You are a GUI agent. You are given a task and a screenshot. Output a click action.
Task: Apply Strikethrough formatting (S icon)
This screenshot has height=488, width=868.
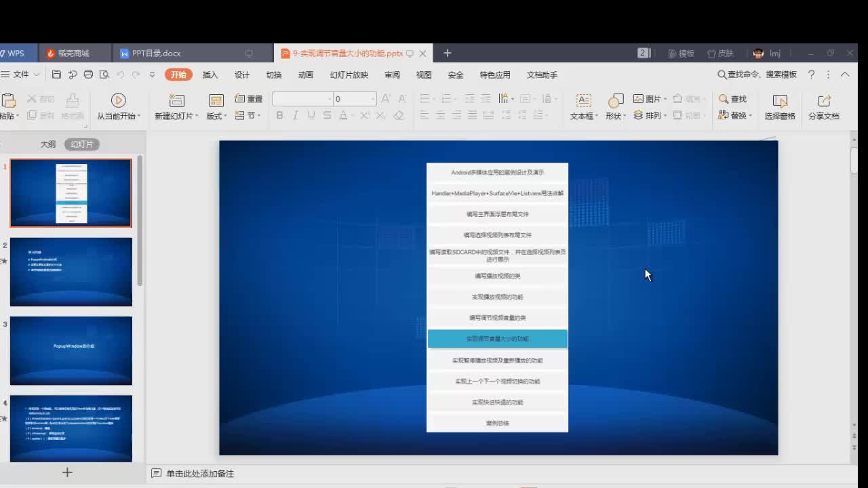(327, 116)
